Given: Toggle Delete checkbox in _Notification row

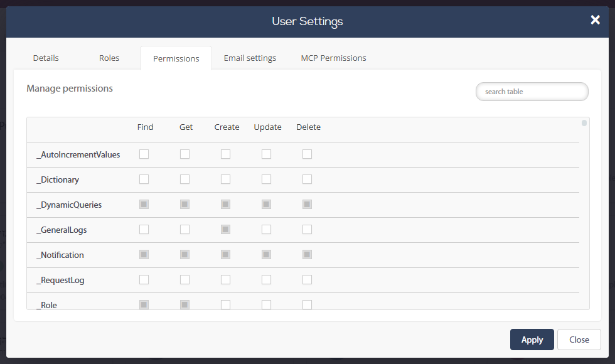Looking at the screenshot, I should coord(307,255).
